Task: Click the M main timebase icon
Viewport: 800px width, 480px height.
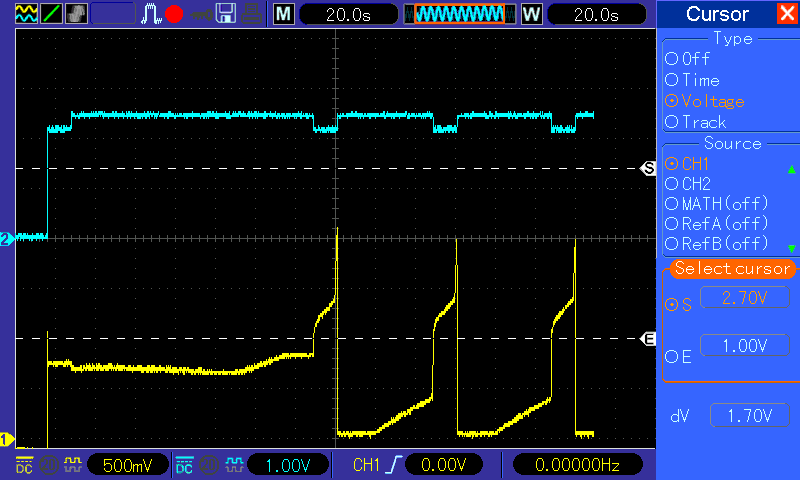Action: pyautogui.click(x=284, y=14)
